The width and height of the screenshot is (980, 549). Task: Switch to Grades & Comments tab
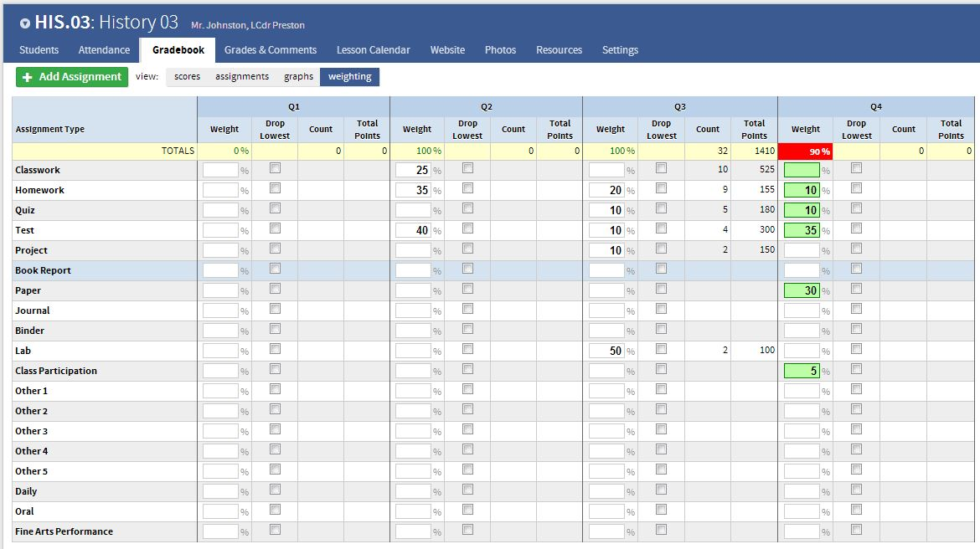(271, 50)
